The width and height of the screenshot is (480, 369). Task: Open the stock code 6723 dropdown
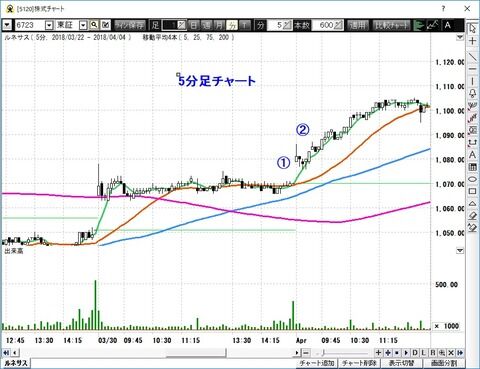[49, 25]
